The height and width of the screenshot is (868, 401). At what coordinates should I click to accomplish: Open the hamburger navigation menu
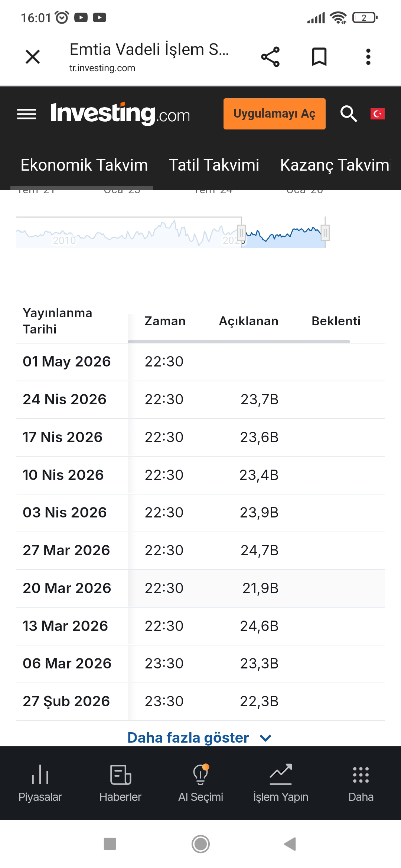(x=27, y=114)
